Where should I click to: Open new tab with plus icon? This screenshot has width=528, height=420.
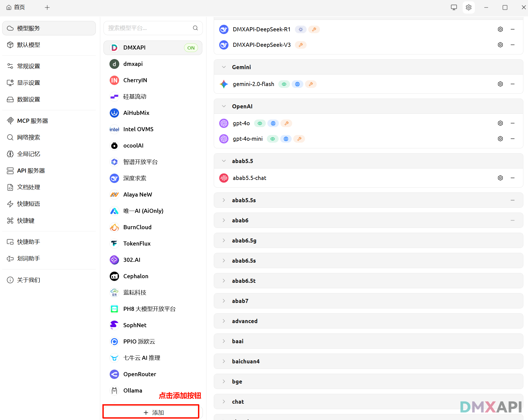tap(47, 7)
